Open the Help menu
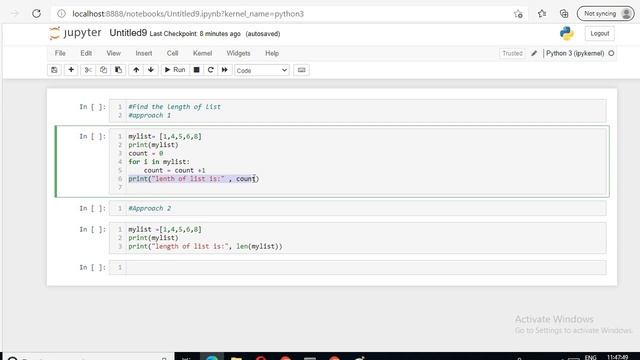The image size is (640, 360). pos(272,53)
